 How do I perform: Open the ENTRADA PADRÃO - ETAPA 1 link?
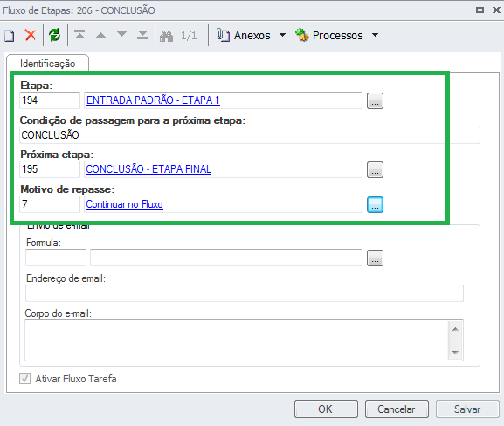click(153, 100)
